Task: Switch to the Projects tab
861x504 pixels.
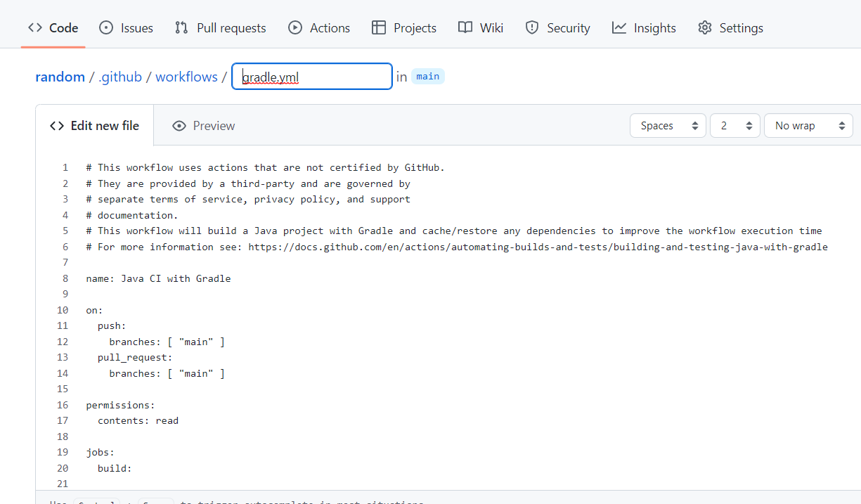Action: (x=404, y=28)
